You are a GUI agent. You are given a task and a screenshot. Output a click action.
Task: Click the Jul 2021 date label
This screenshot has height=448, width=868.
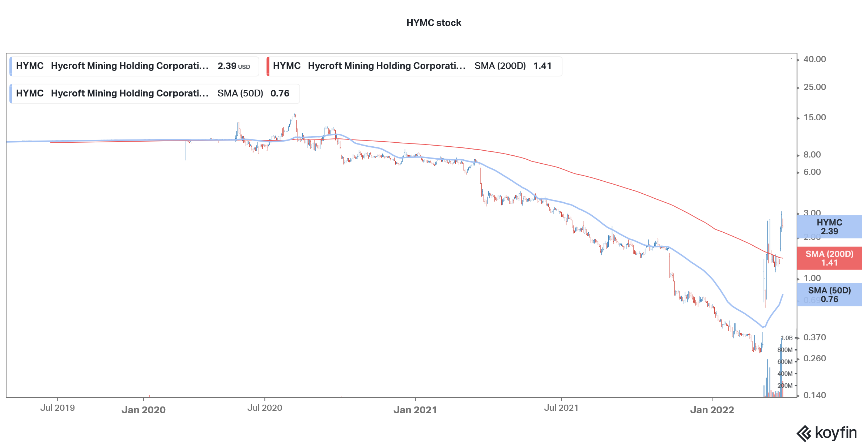click(x=561, y=408)
